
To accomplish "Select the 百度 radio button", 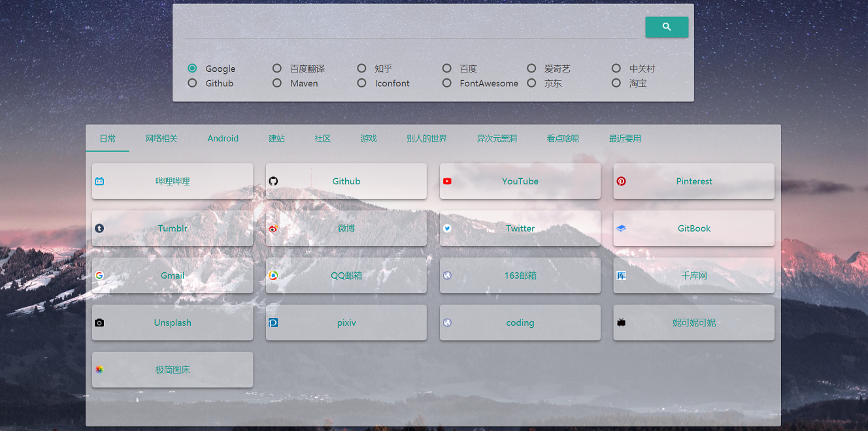I will 446,68.
